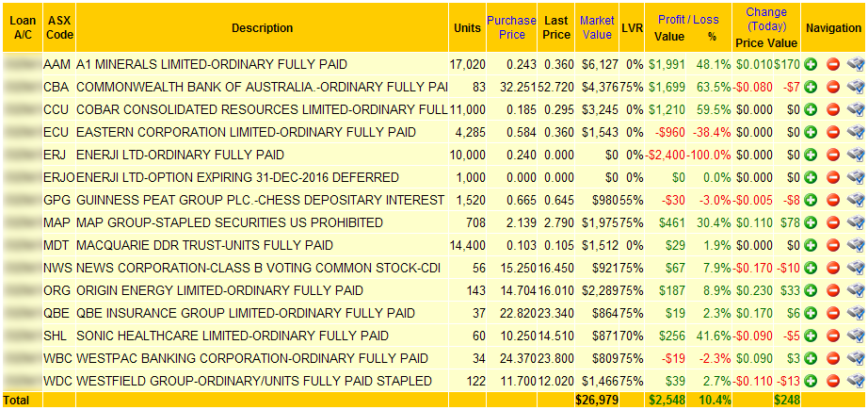Click the red minus icon for NWS
868x410 pixels.
point(833,269)
